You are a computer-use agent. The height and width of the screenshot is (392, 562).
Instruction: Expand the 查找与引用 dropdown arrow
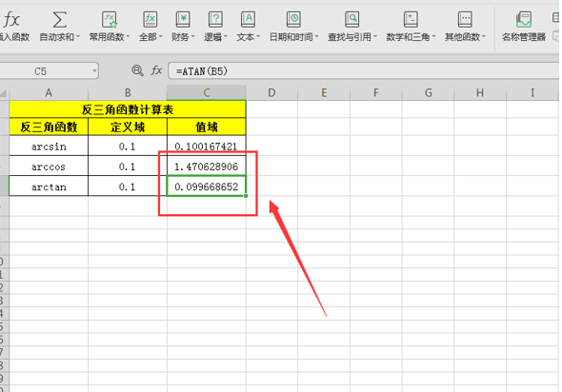coord(375,36)
